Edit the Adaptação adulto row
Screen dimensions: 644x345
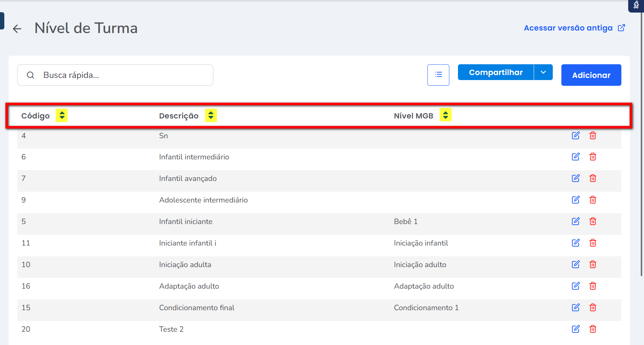click(x=575, y=286)
